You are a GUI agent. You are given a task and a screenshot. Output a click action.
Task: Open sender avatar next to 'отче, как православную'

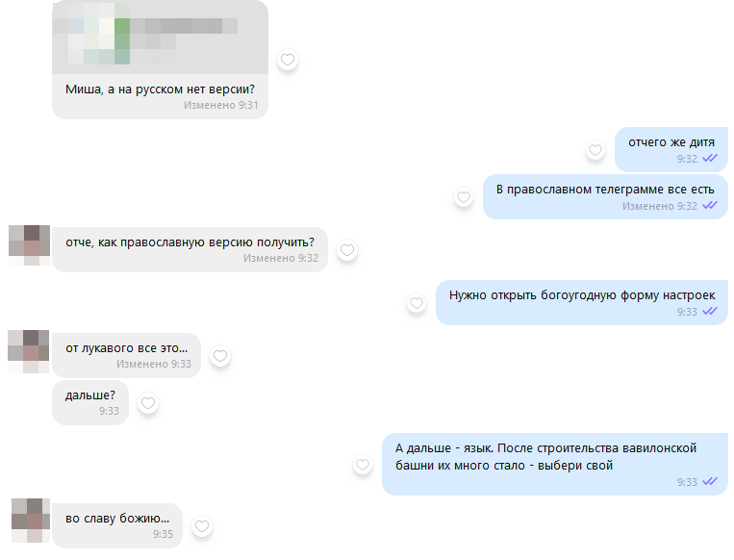[x=29, y=245]
